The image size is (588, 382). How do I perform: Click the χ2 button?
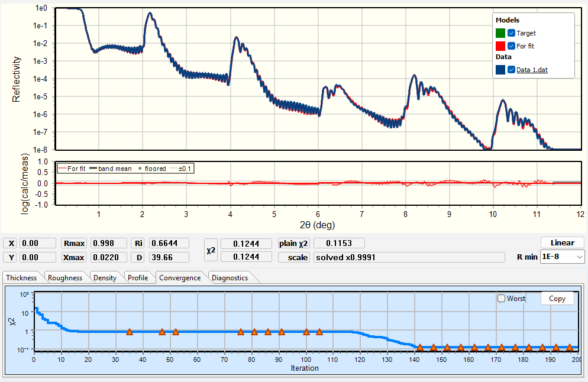pyautogui.click(x=211, y=250)
